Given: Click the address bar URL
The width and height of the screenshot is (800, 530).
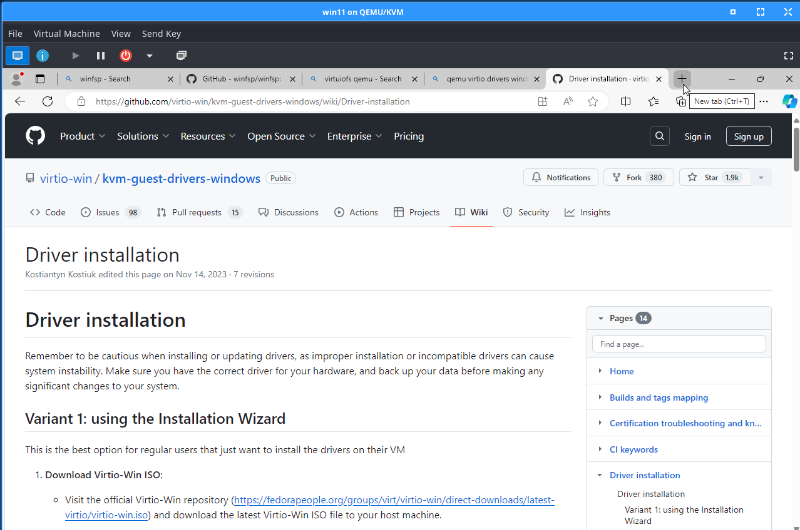Looking at the screenshot, I should [253, 102].
